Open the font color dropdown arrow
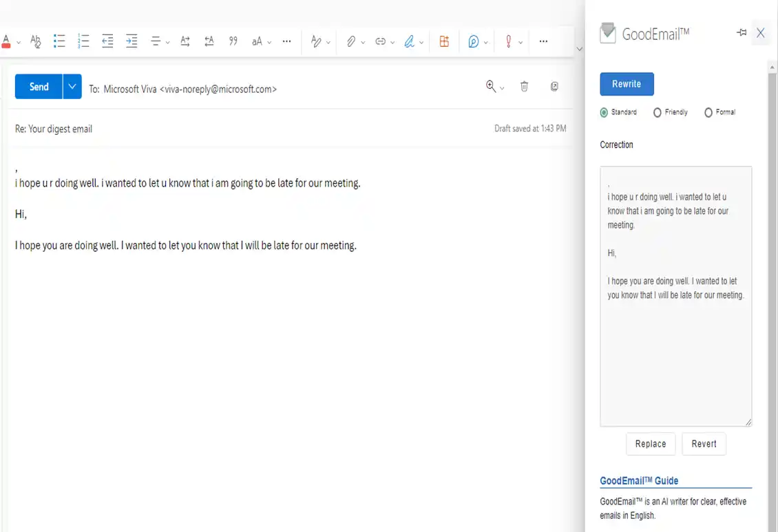Viewport: 778px width, 532px height. pyautogui.click(x=19, y=43)
